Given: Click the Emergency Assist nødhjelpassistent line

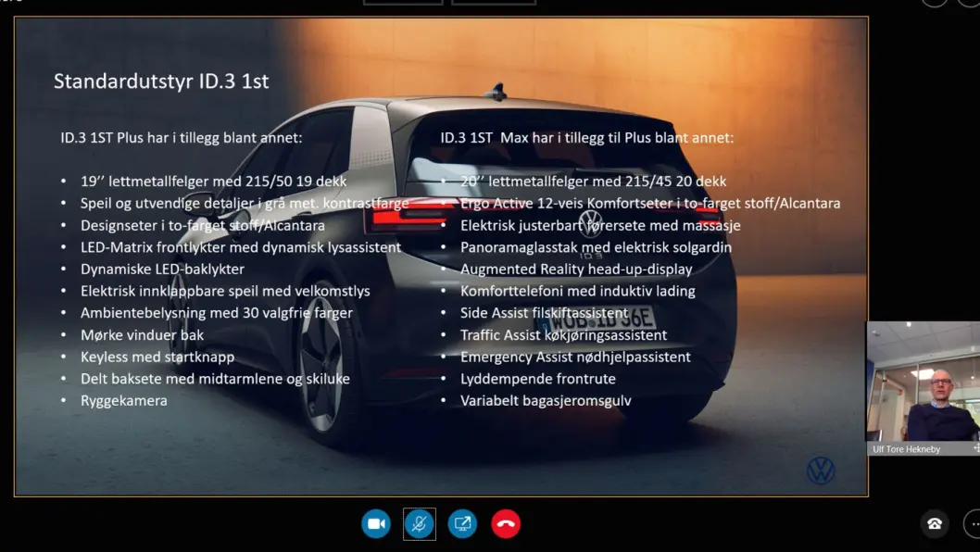Looking at the screenshot, I should [575, 357].
